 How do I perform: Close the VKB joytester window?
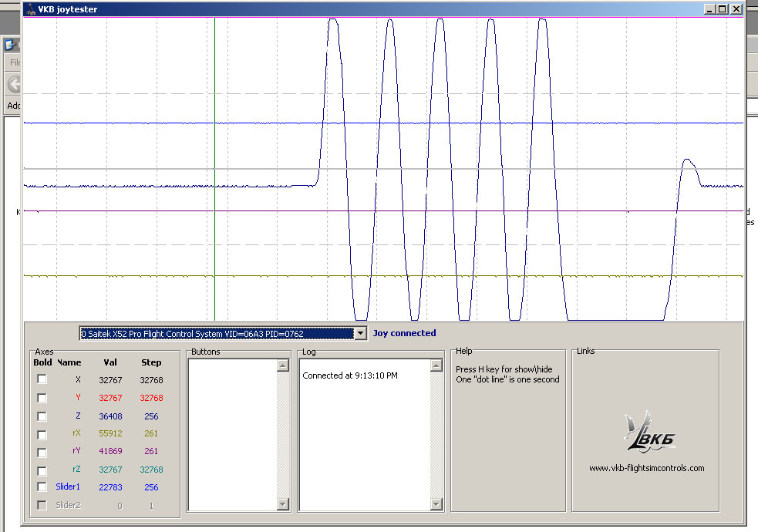(736, 9)
